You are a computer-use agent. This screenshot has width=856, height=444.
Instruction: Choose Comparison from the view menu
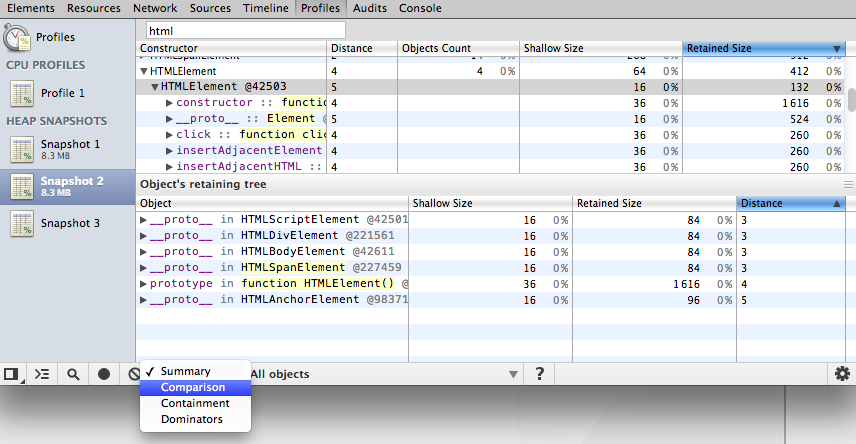click(x=193, y=387)
